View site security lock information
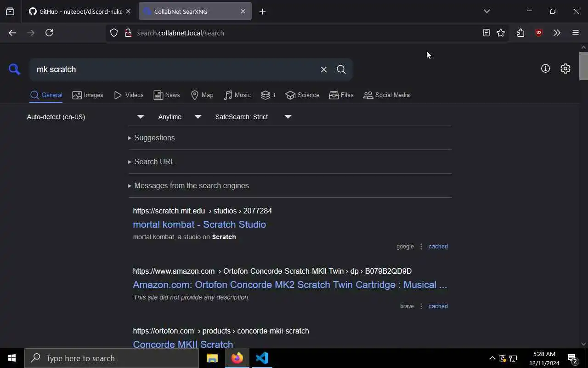The width and height of the screenshot is (588, 368). click(128, 33)
